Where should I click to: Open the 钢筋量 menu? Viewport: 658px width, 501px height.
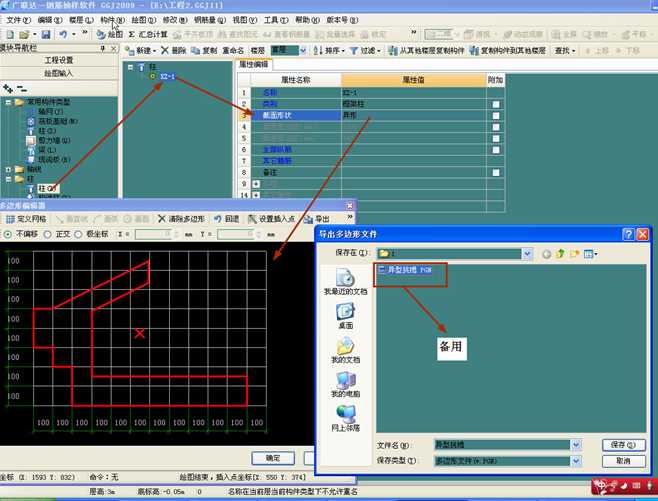tap(210, 20)
